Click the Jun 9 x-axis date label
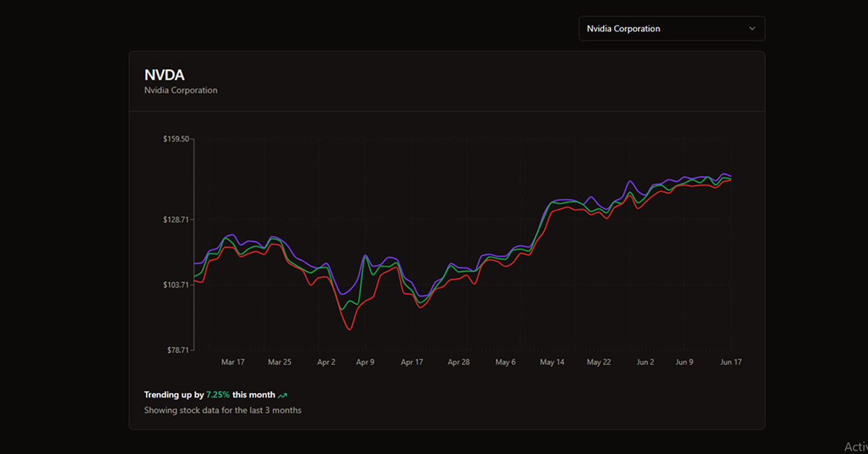868x454 pixels. pos(684,362)
